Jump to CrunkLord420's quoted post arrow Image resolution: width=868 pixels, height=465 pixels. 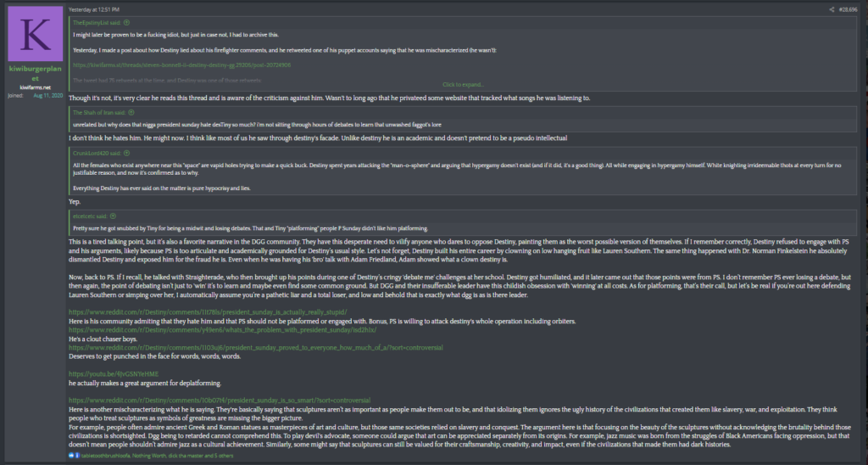point(127,153)
